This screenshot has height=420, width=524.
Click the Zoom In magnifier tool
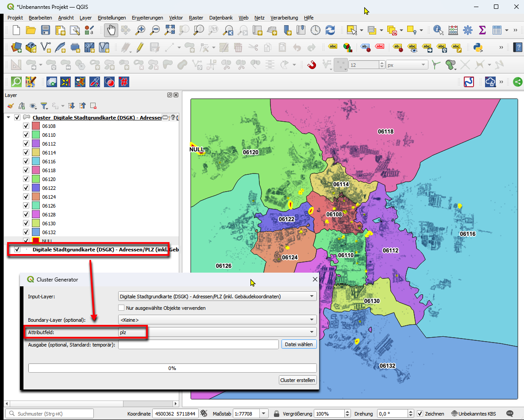(x=140, y=30)
